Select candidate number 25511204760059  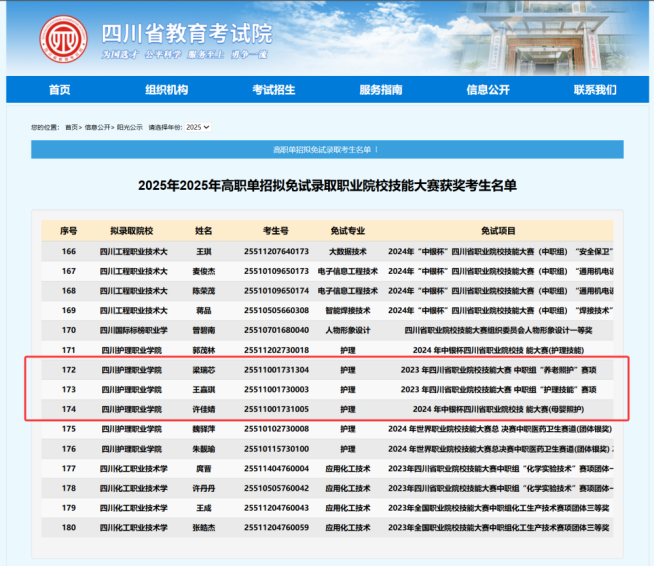point(276,527)
